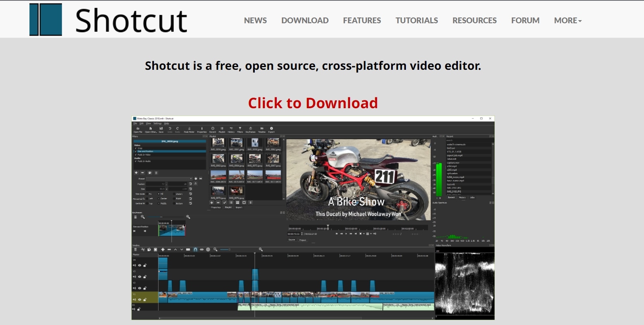Go to the DOWNLOAD nav link
Image resolution: width=644 pixels, height=325 pixels.
coord(305,20)
